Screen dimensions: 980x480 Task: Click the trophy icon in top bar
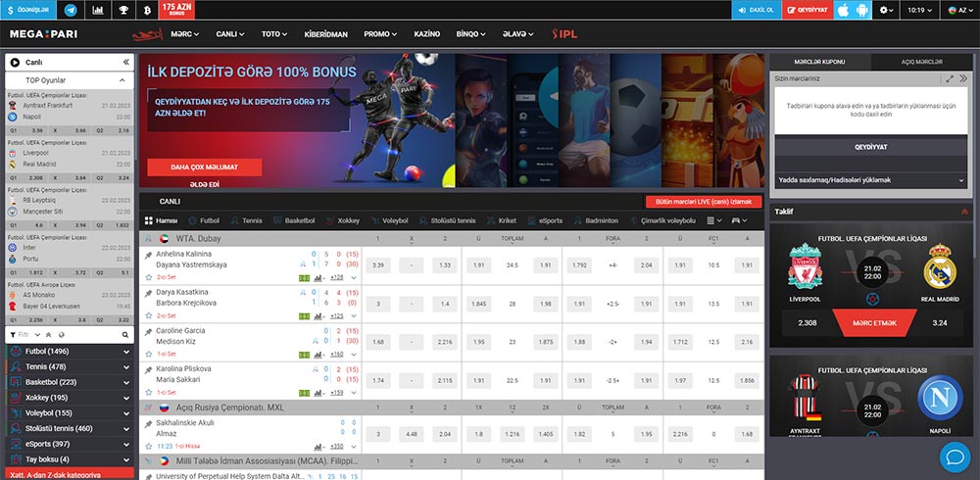pos(123,10)
